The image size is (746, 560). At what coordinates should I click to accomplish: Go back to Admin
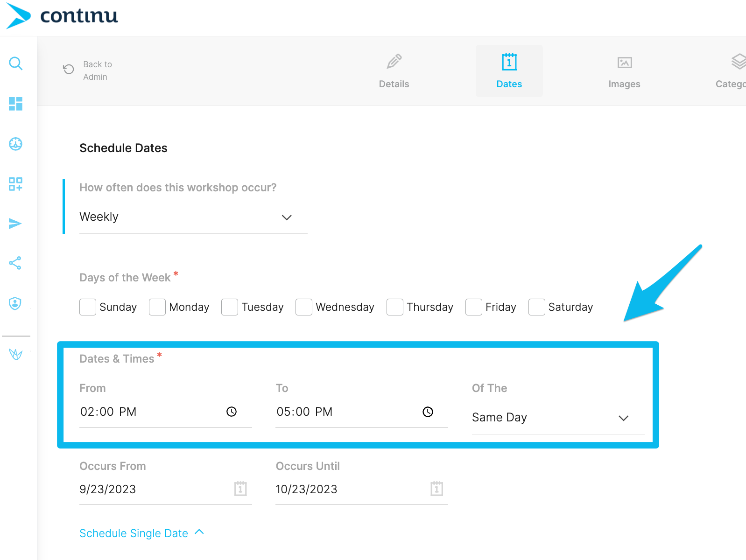pyautogui.click(x=88, y=70)
